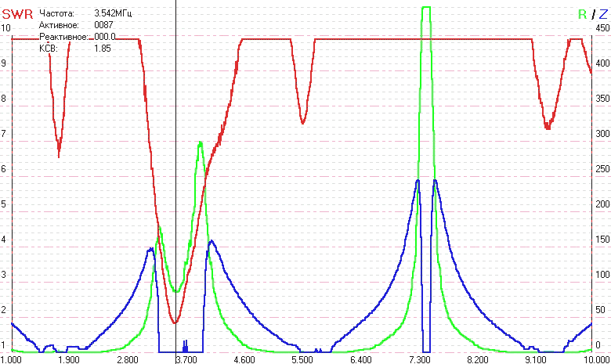Click the SWR scale label 6
Image resolution: width=611 pixels, height=364 pixels.
point(3,168)
